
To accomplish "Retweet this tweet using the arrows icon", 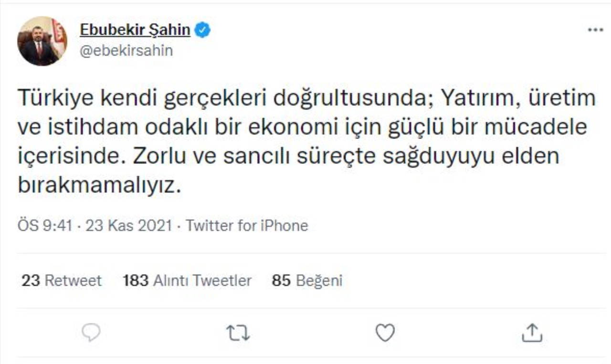I will pyautogui.click(x=238, y=333).
